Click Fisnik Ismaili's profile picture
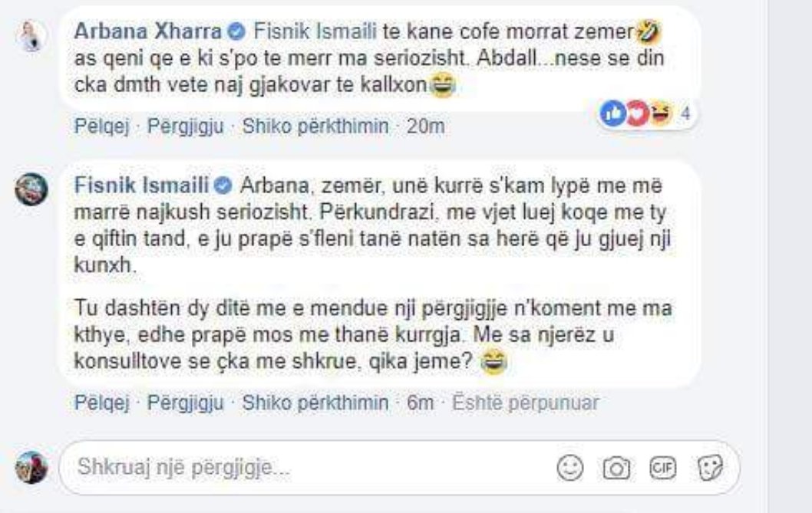 [33, 189]
